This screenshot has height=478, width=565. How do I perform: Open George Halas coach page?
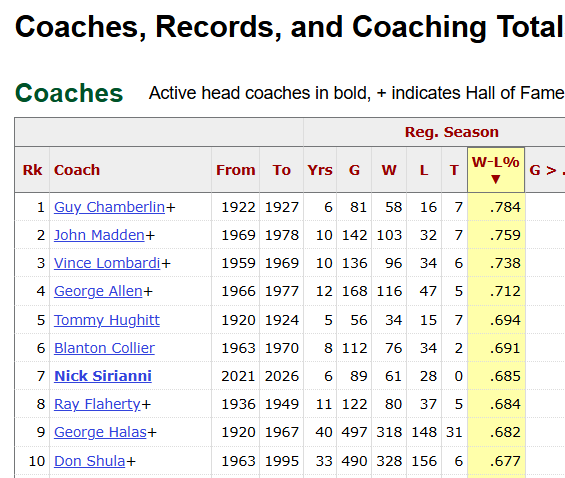[x=100, y=432]
